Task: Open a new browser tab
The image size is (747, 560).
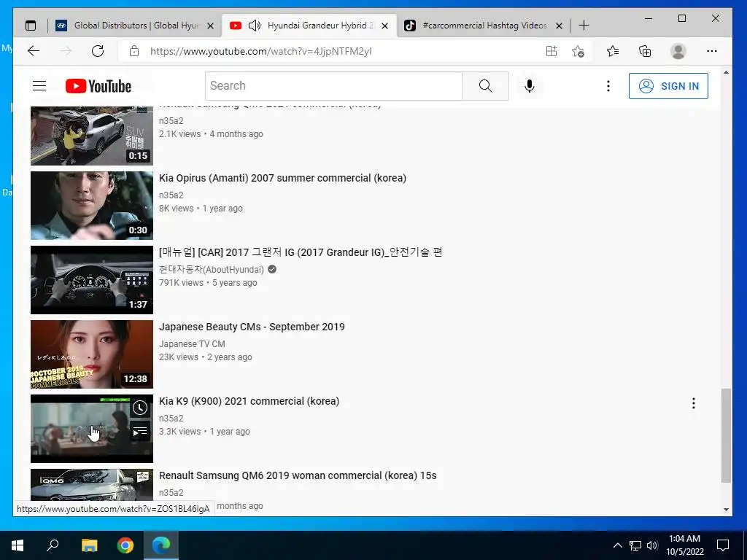Action: click(584, 26)
